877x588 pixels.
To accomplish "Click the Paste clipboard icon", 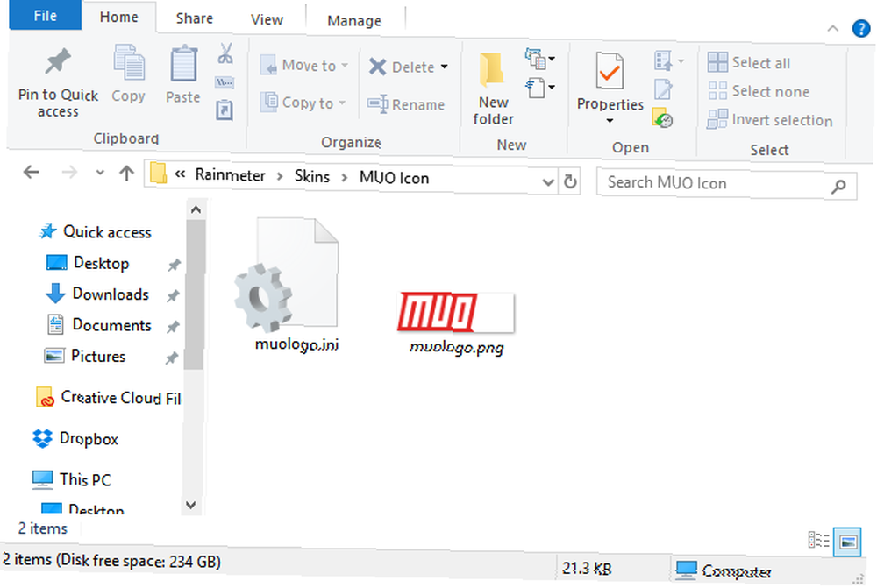I will (183, 63).
